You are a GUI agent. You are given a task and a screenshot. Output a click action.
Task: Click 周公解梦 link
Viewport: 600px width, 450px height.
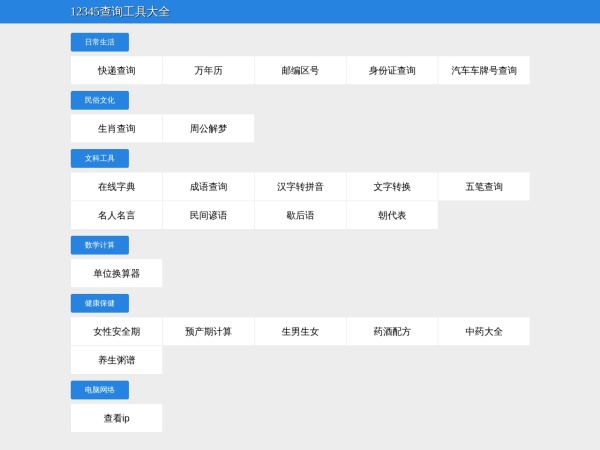(208, 129)
